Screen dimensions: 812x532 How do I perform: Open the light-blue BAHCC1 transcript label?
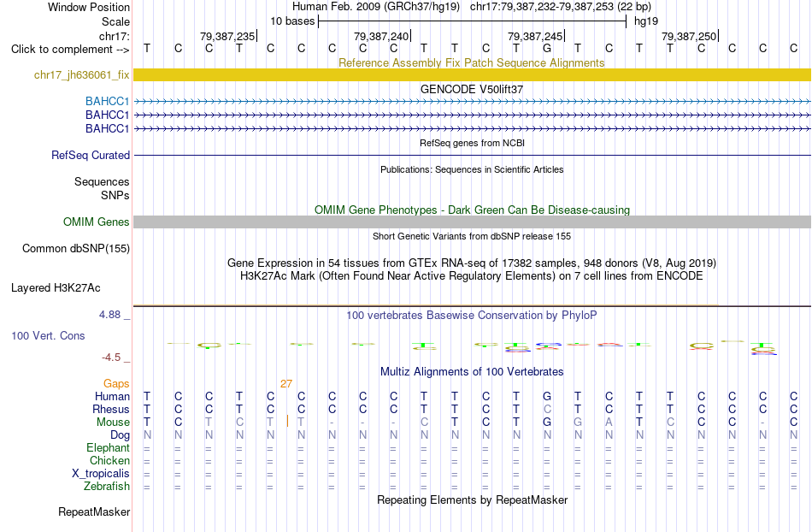[x=107, y=101]
